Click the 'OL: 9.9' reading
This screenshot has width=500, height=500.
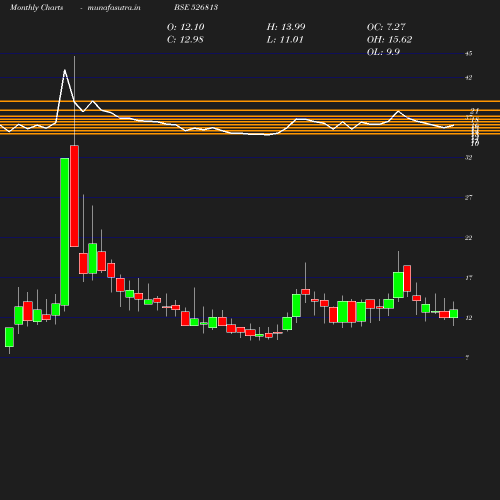point(383,52)
